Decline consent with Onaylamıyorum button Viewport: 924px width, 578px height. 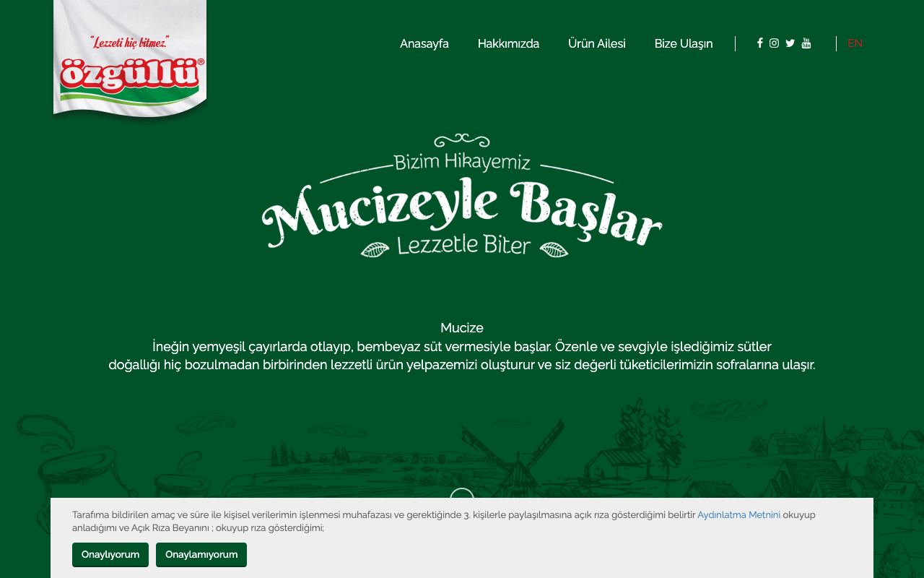[x=201, y=555]
